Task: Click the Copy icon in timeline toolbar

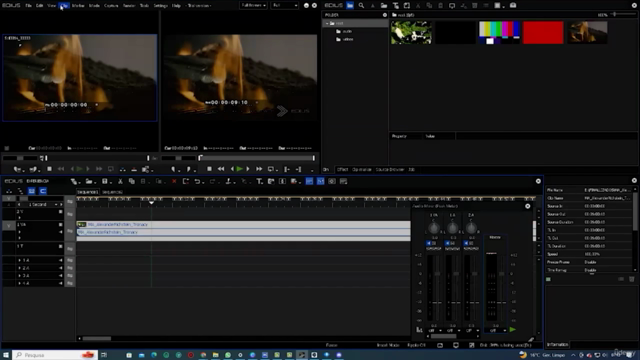Action: click(x=131, y=181)
